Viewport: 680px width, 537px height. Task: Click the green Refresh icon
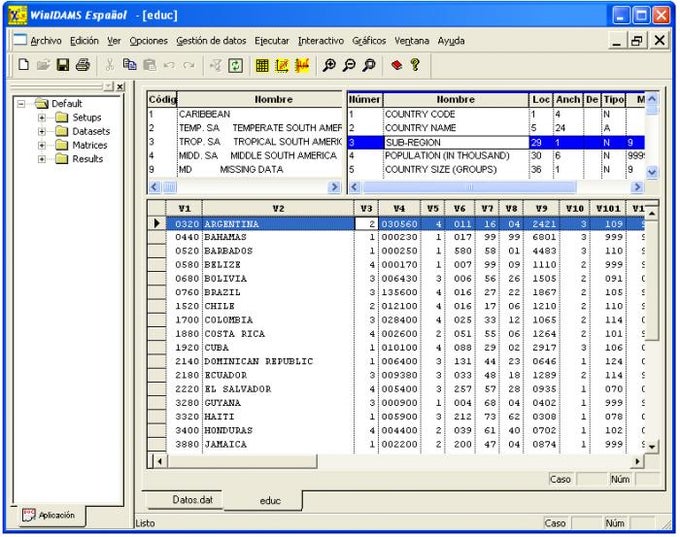click(235, 65)
